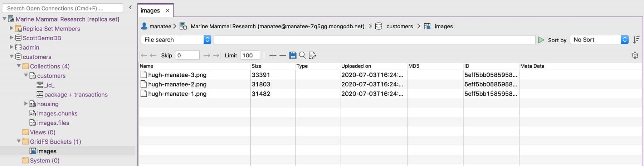Viewport: 644px width, 166px height.
Task: Open the settings gear above the table
Action: [x=635, y=55]
